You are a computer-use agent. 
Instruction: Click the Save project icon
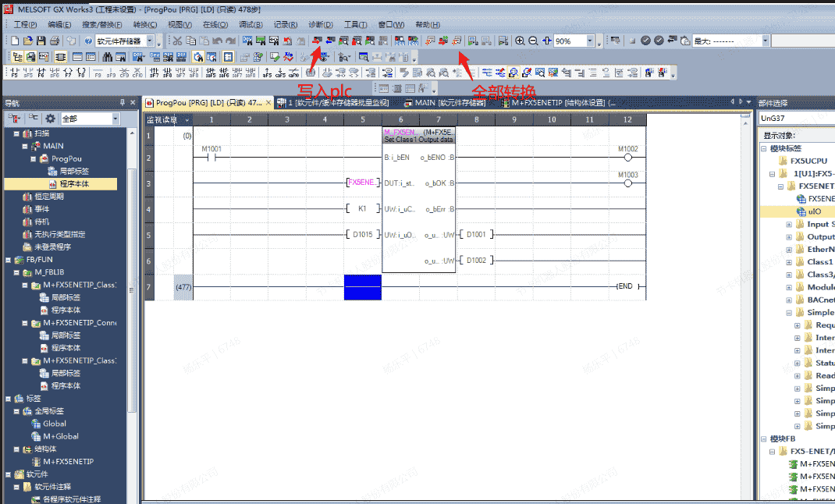(x=41, y=41)
